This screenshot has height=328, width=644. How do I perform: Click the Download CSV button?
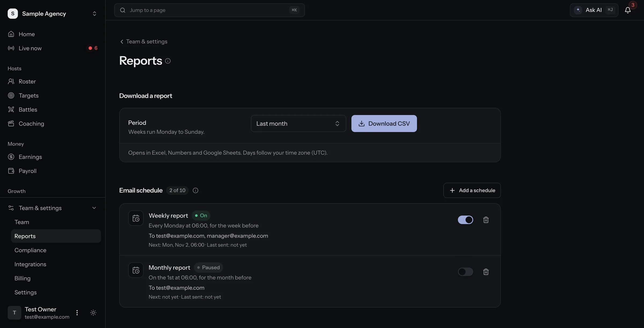(x=384, y=123)
